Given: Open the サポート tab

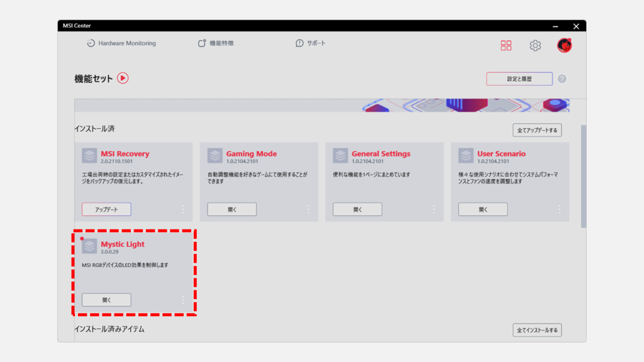Looking at the screenshot, I should click(x=311, y=43).
